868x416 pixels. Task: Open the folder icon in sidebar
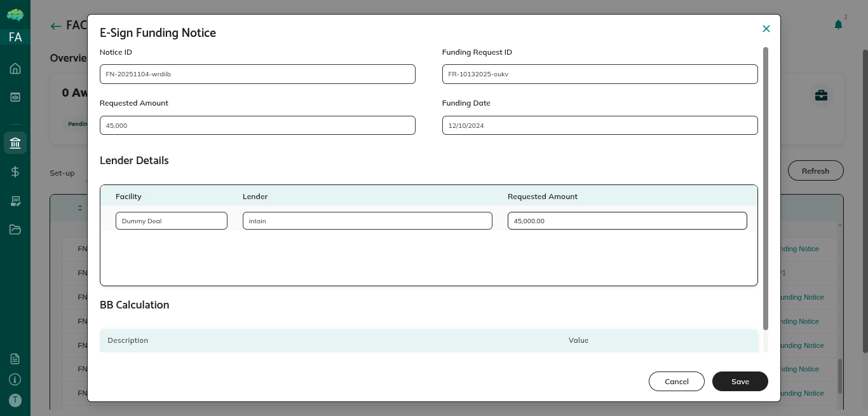[x=15, y=230]
